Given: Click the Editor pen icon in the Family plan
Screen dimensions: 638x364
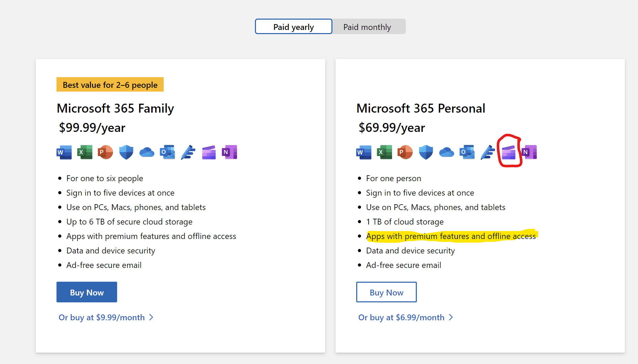Looking at the screenshot, I should pos(188,152).
